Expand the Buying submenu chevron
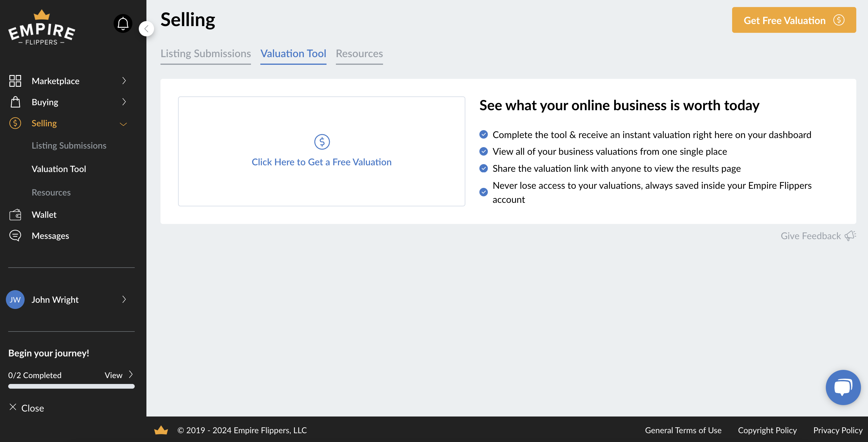 pos(124,102)
